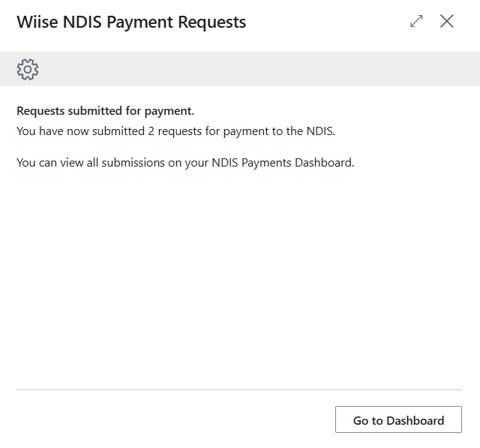This screenshot has width=480, height=448.
Task: Click the 'Requests submitted for payment.' heading
Action: click(x=105, y=111)
